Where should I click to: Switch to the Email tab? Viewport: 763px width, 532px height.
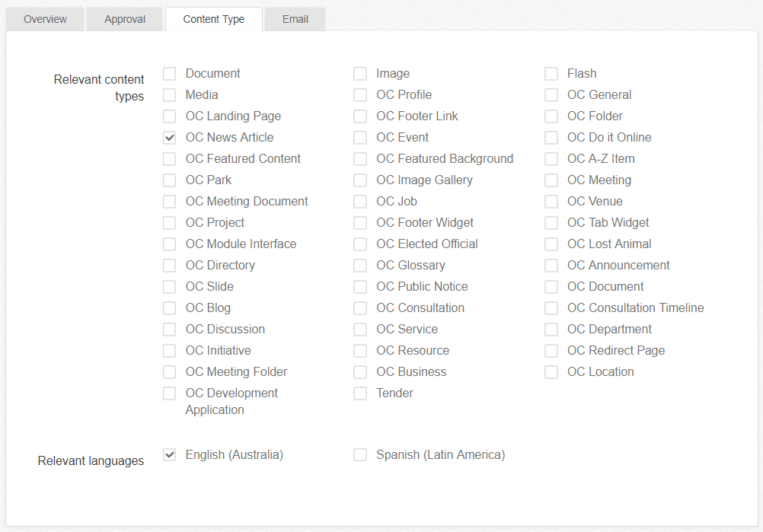pos(295,19)
